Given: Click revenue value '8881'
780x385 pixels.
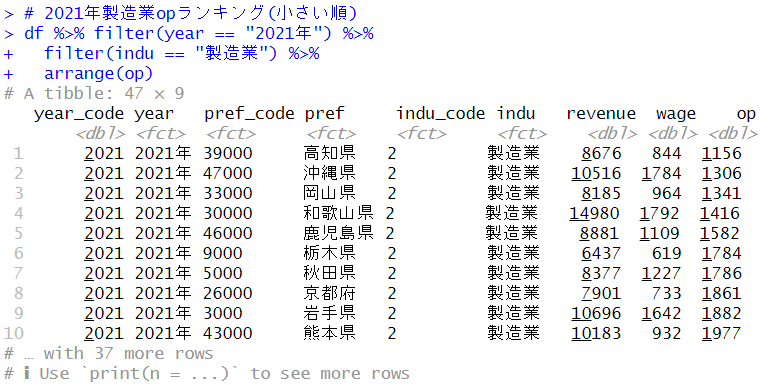Looking at the screenshot, I should click(x=599, y=233).
